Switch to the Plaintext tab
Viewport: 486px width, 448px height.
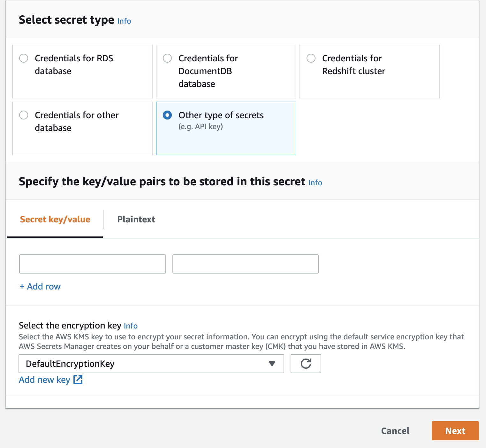[136, 220]
